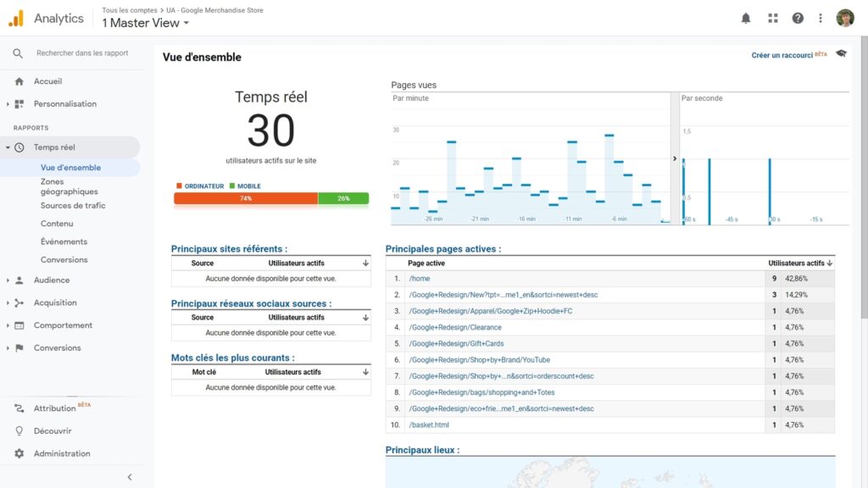The width and height of the screenshot is (868, 488).
Task: Click the Créer un raccourci link
Action: click(781, 53)
